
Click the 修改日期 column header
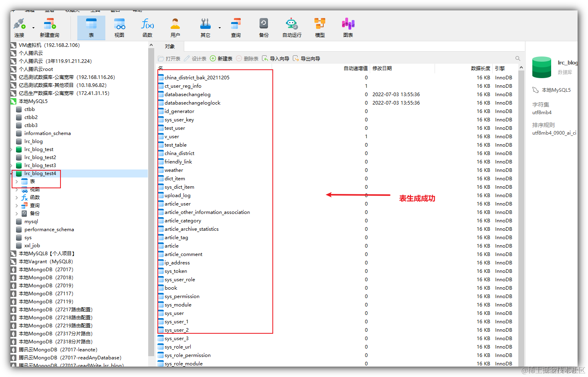coord(382,69)
